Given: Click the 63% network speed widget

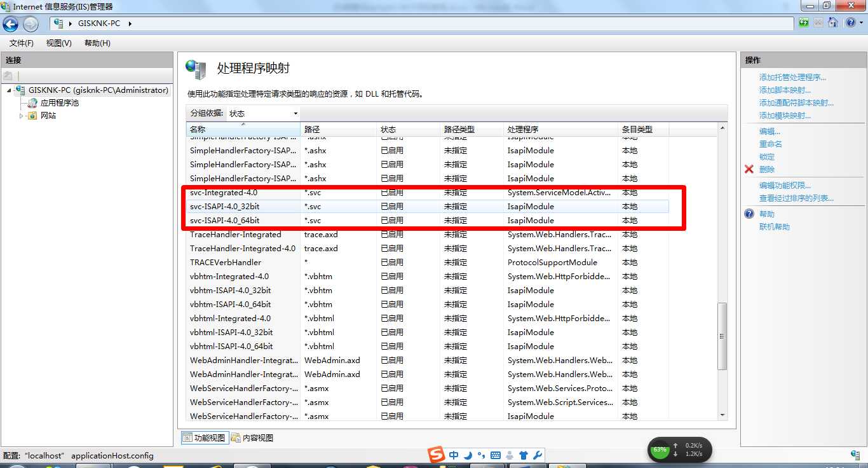Looking at the screenshot, I should [679, 450].
